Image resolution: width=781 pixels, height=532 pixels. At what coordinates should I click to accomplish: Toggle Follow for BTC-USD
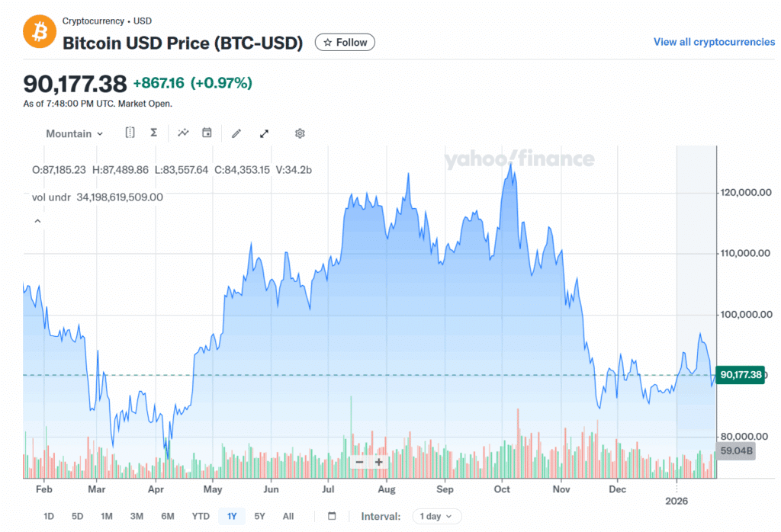[345, 42]
